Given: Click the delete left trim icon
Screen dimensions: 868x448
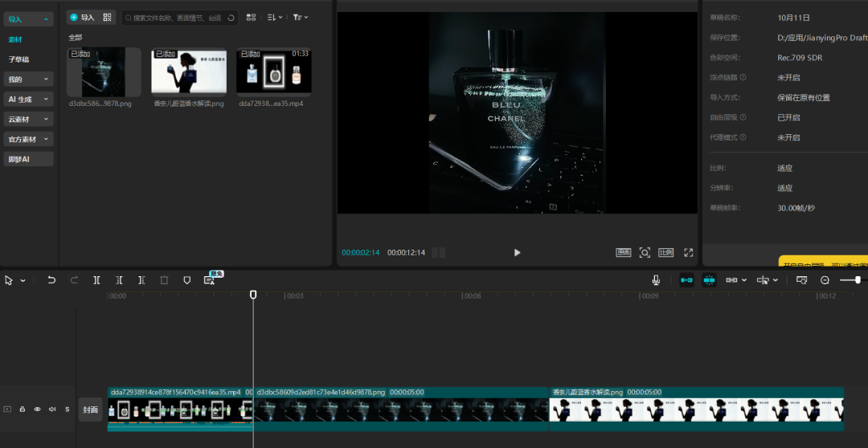Looking at the screenshot, I should click(119, 280).
